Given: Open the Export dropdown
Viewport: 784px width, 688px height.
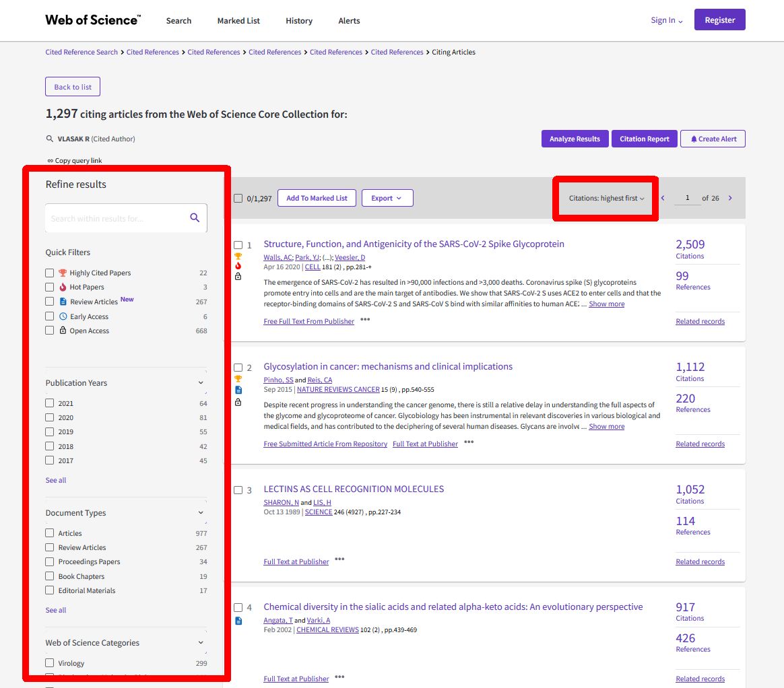Looking at the screenshot, I should point(387,198).
